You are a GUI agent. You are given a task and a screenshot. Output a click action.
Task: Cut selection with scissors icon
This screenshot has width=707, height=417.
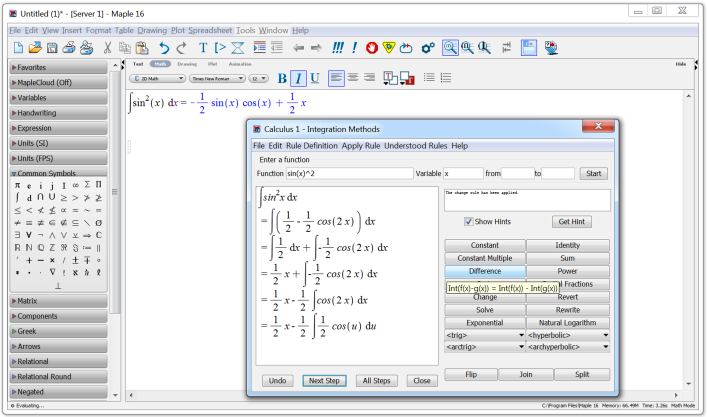point(107,47)
